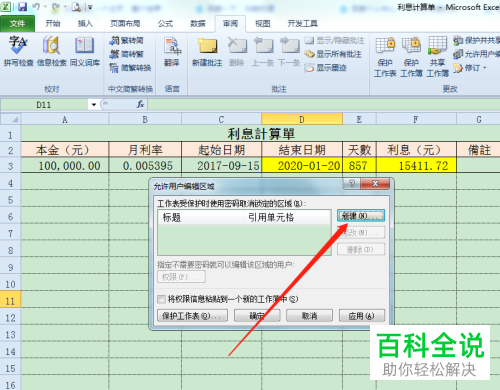Switch to the 视图 view tab
This screenshot has height=390, width=500.
tap(263, 24)
